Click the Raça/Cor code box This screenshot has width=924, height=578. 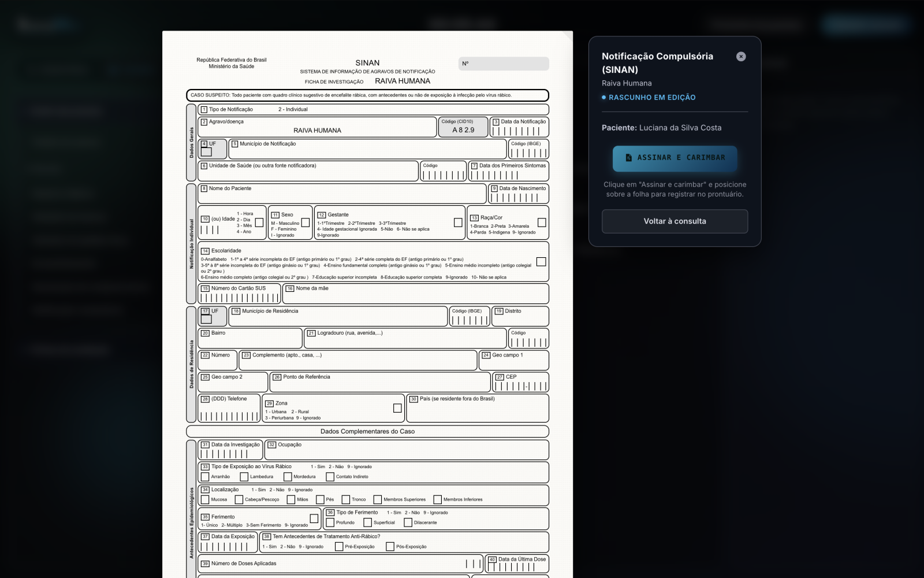542,223
